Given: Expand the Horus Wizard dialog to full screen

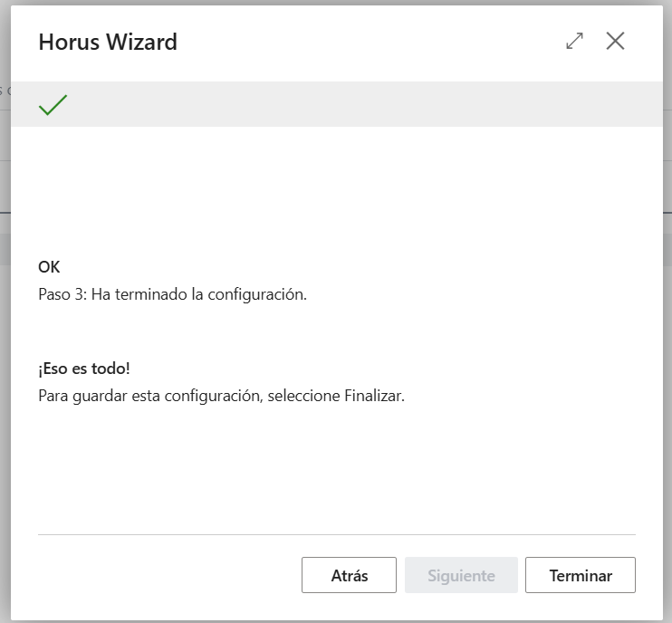Looking at the screenshot, I should (x=574, y=41).
